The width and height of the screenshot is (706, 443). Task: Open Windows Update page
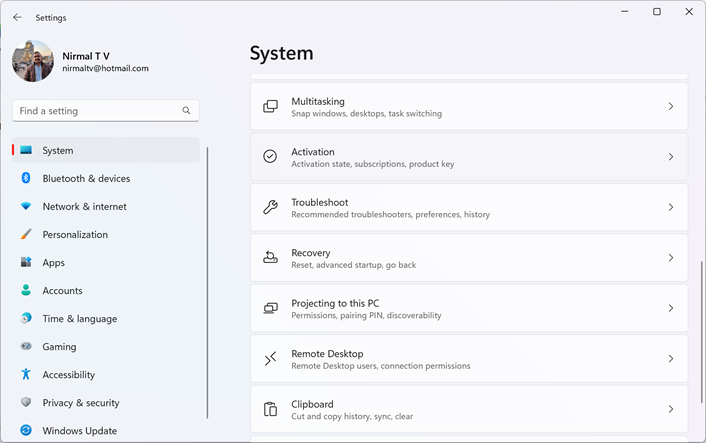[106, 430]
